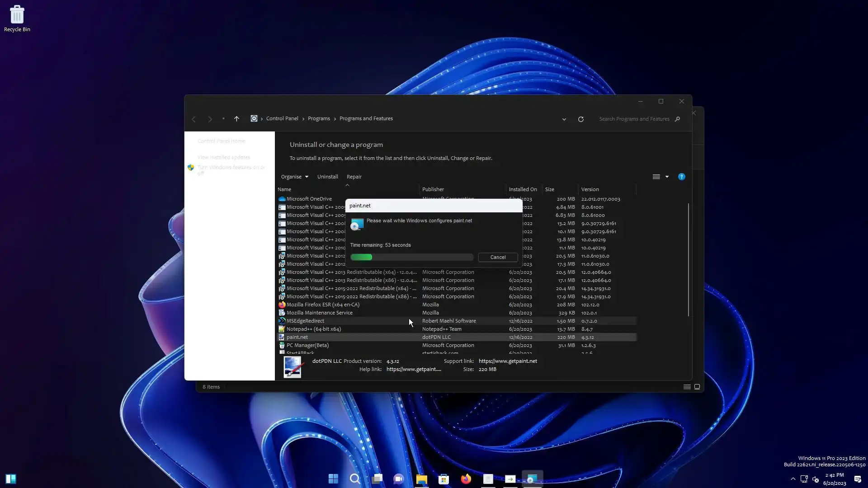Click the Up arrow navigation icon
Screen dimensions: 868x488
(x=236, y=119)
